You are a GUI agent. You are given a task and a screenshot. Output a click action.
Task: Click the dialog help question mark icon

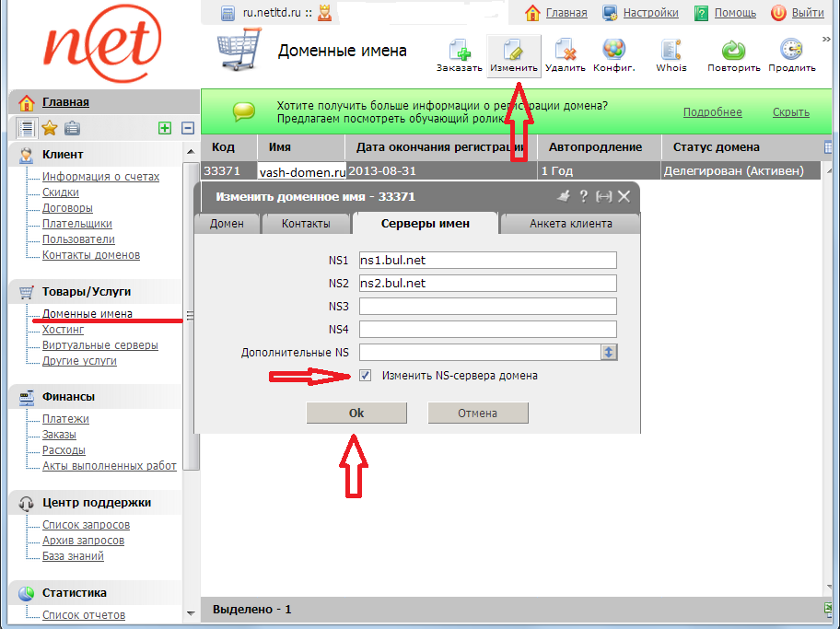point(583,196)
